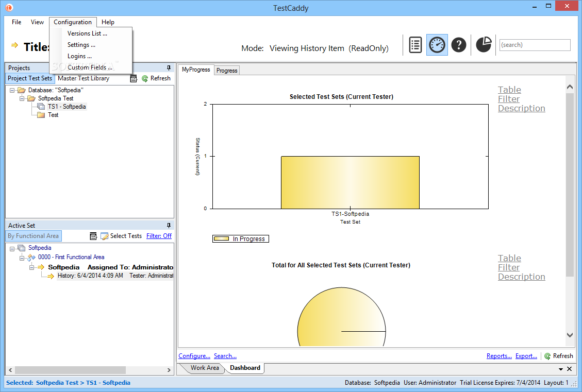
Task: Select the Dashboard bottom tab
Action: point(245,368)
